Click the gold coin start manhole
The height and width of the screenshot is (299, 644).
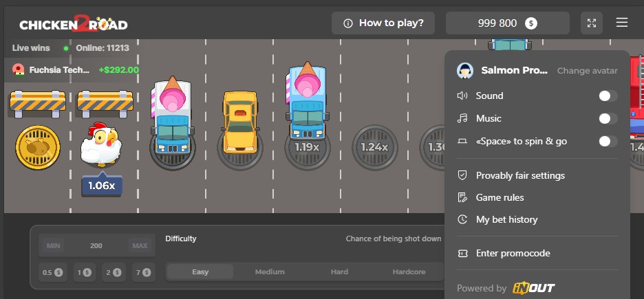(38, 146)
